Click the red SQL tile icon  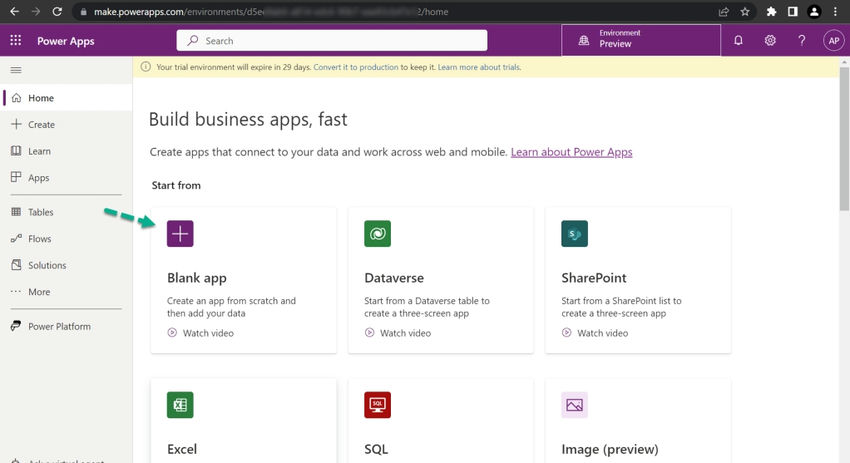(377, 405)
